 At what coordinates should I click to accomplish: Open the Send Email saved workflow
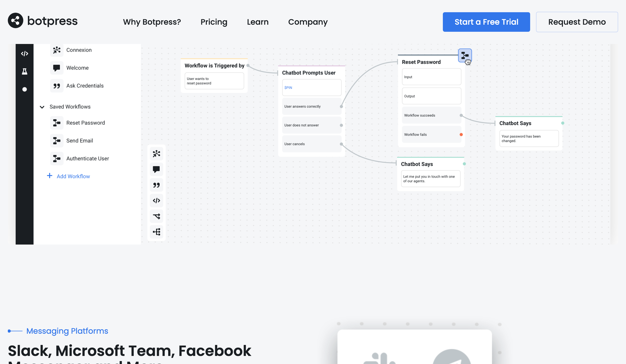[x=79, y=140]
